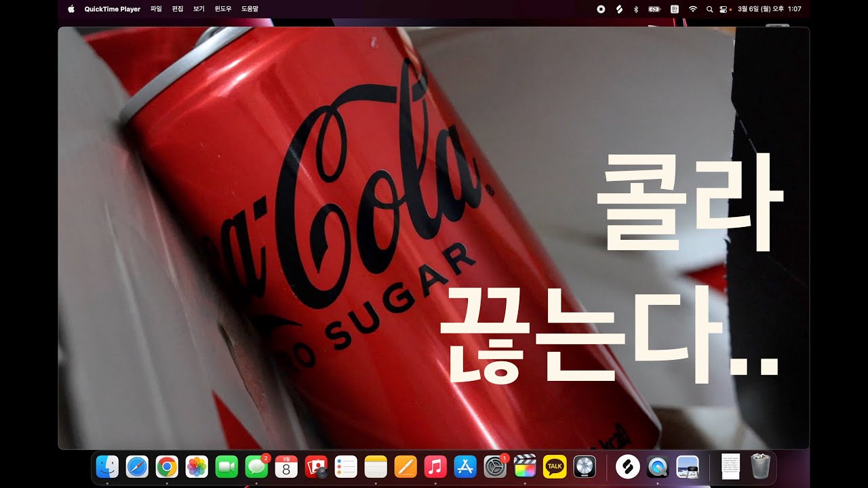Screen dimensions: 868x488
Task: Click the date and time 3월 6일 clock
Action: 769,9
